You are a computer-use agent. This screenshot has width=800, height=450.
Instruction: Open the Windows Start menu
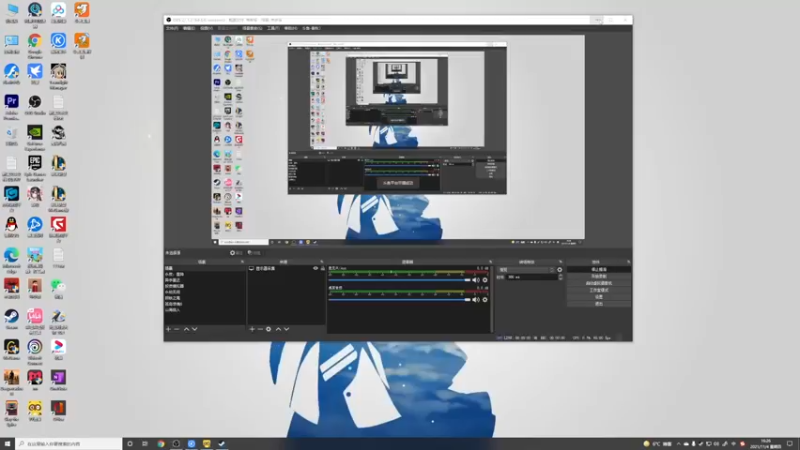(7, 444)
